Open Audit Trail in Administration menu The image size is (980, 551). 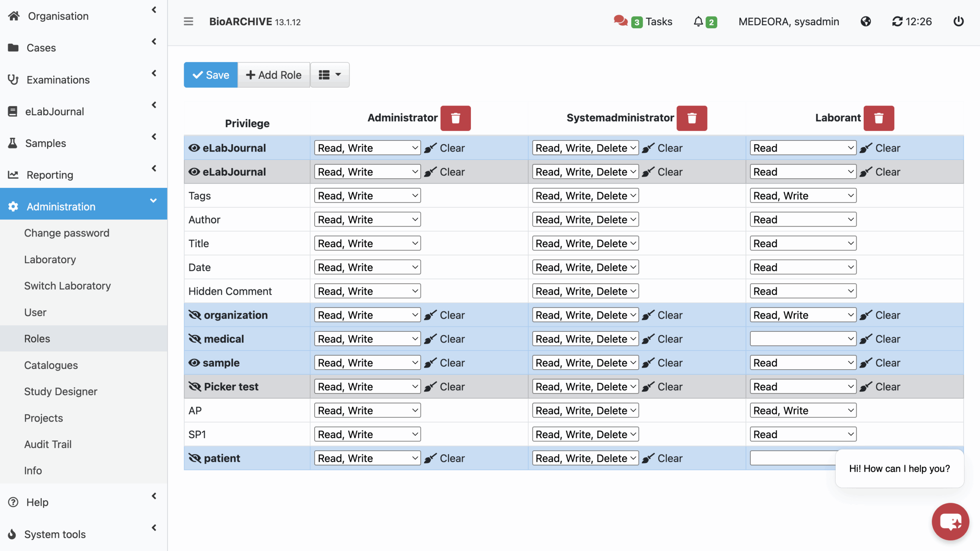point(48,444)
